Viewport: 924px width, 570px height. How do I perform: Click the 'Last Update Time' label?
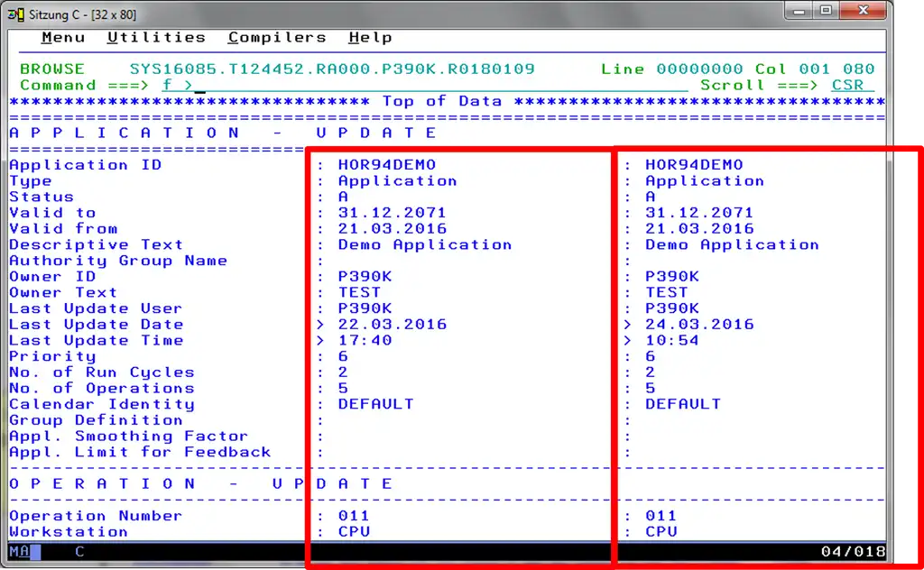click(x=96, y=340)
